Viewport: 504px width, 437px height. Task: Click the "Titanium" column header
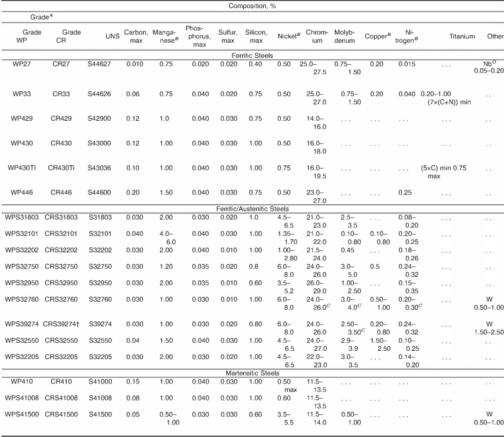[x=462, y=36]
